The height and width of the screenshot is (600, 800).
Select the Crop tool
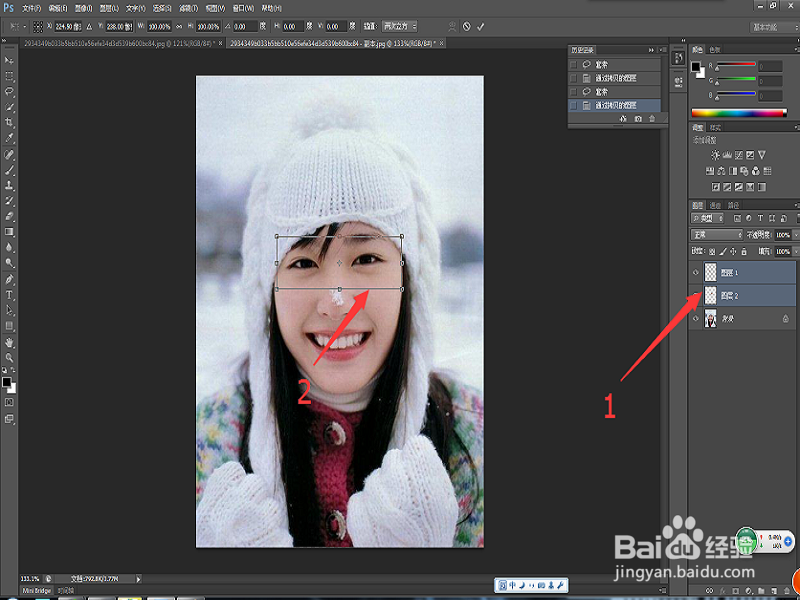(9, 122)
